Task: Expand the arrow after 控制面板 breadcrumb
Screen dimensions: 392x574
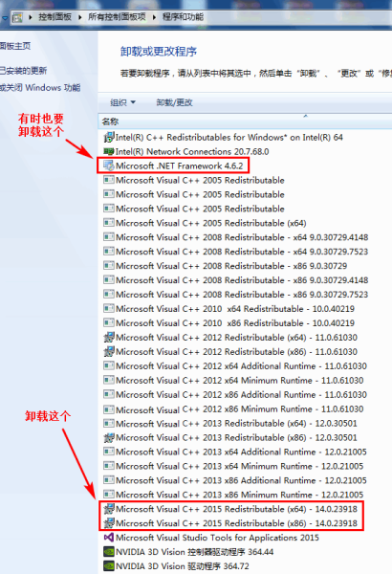Action: (x=79, y=17)
